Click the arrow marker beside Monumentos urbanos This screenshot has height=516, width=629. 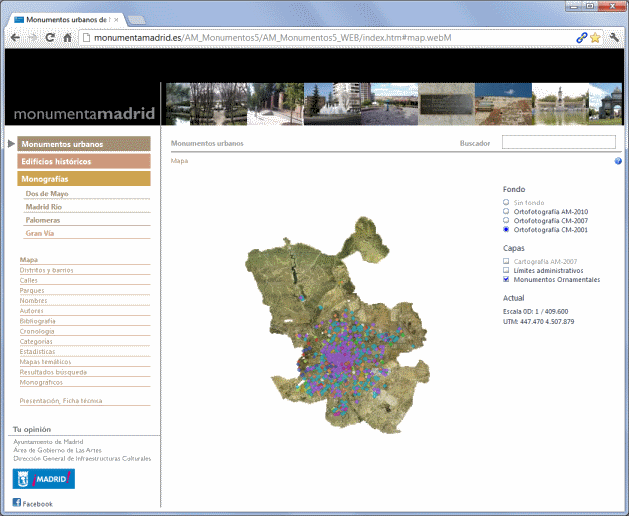11,143
